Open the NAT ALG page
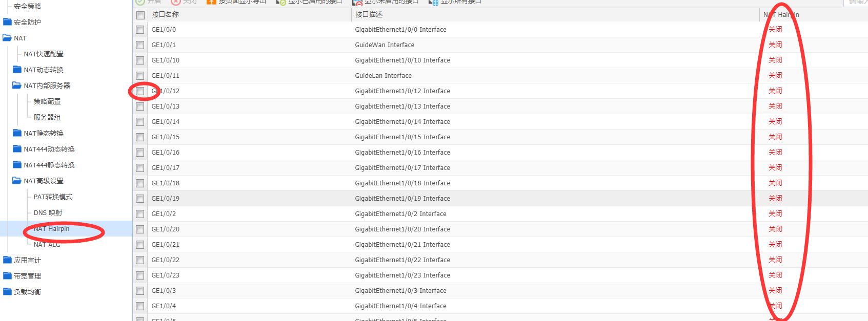Viewport: 868px width, 321px height. coord(47,244)
